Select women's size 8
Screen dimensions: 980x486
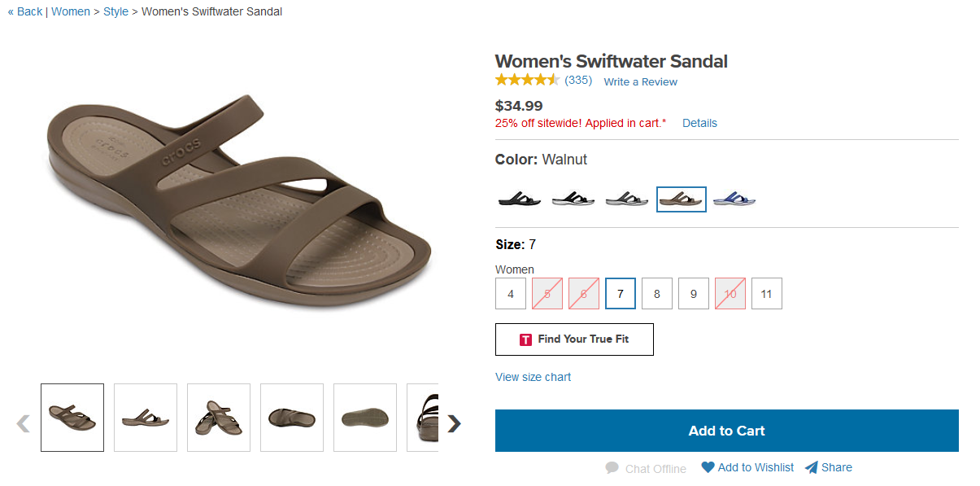657,294
